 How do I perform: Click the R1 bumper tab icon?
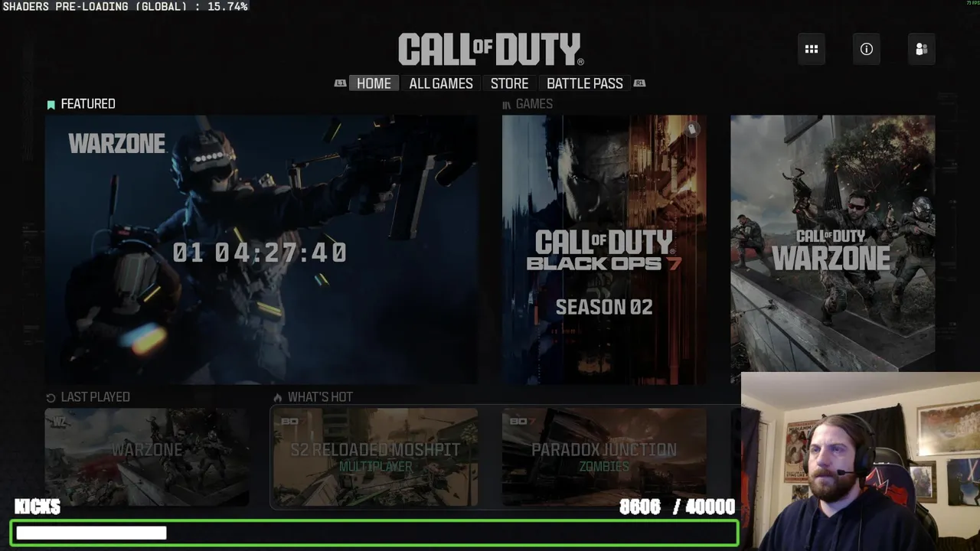(639, 83)
